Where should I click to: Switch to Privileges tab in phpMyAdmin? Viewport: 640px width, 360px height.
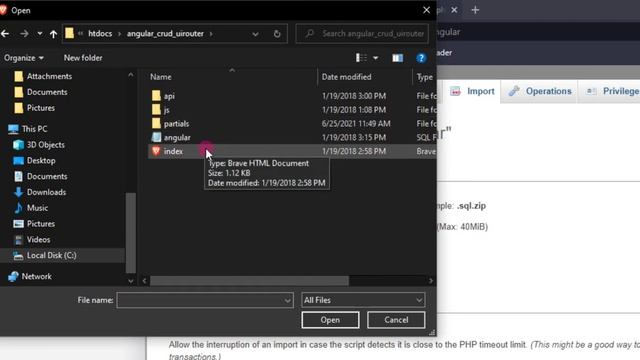pyautogui.click(x=611, y=91)
